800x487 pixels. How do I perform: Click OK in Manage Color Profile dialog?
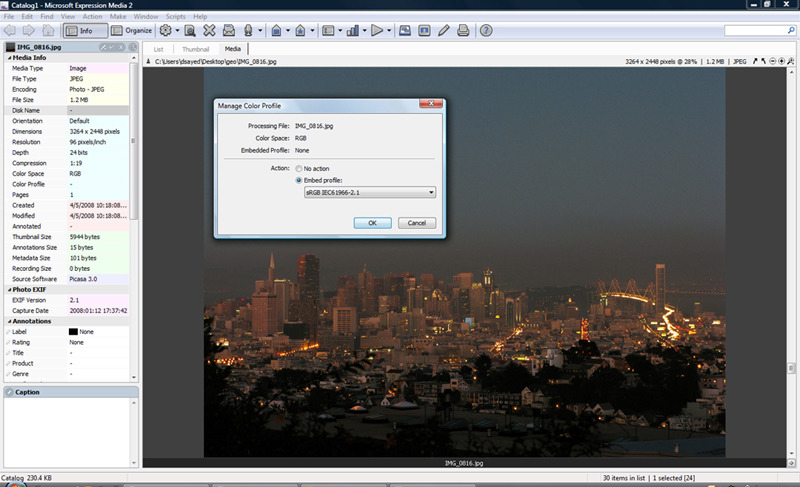click(x=372, y=223)
